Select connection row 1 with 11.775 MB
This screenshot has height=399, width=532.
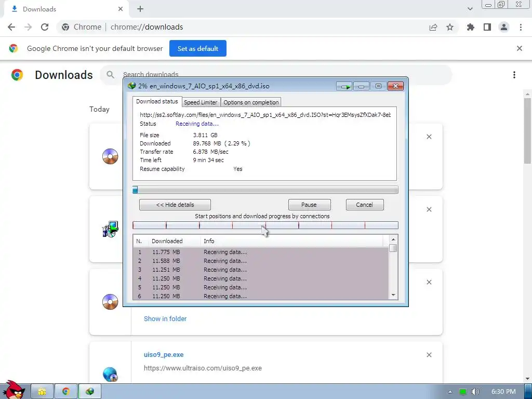click(x=261, y=252)
